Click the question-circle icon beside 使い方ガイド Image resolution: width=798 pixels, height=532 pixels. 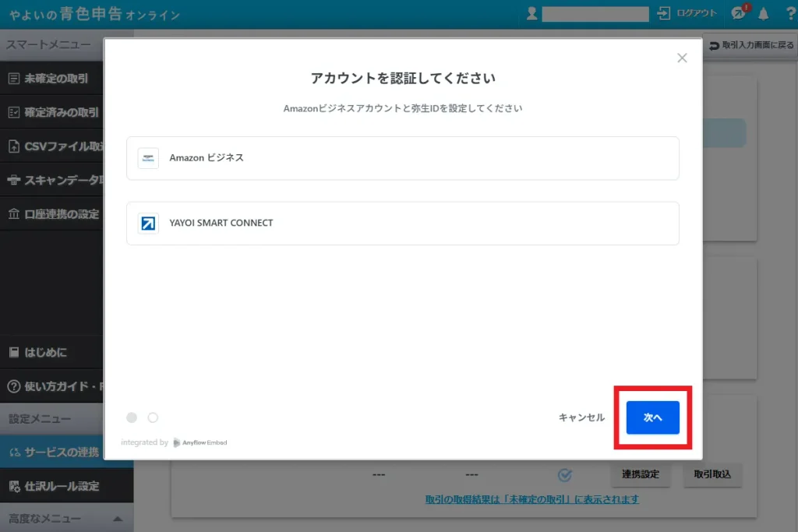point(14,386)
